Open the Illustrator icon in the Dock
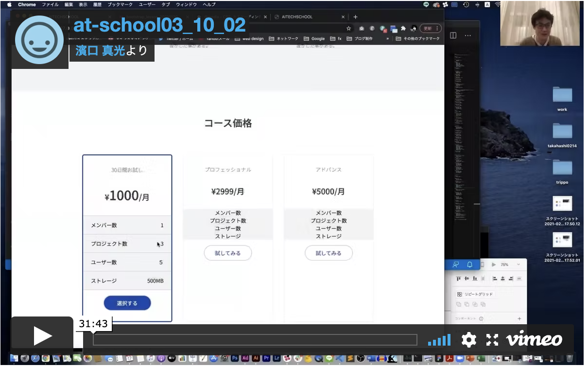Screen dimensions: 588x366 coord(256,359)
